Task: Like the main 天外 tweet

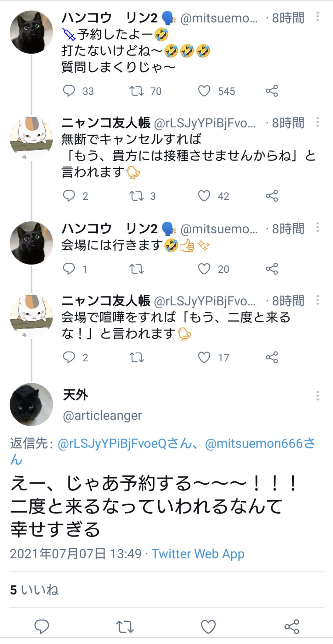Action: pos(208,626)
